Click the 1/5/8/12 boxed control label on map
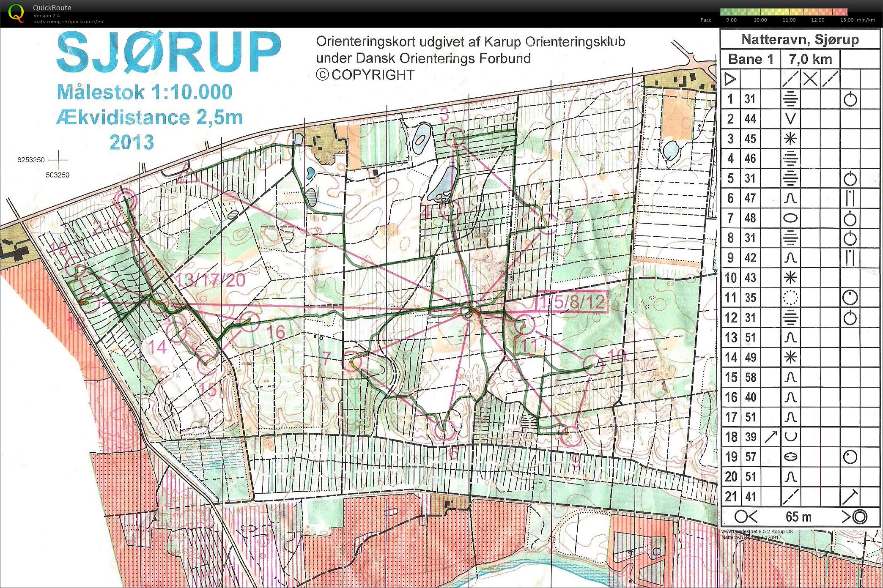This screenshot has width=883, height=588. (x=573, y=302)
